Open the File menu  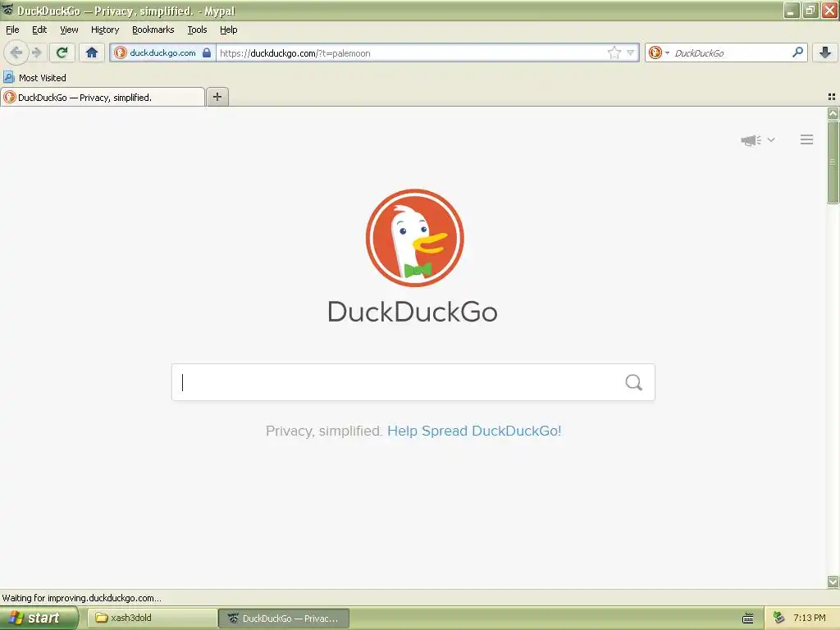coord(12,30)
